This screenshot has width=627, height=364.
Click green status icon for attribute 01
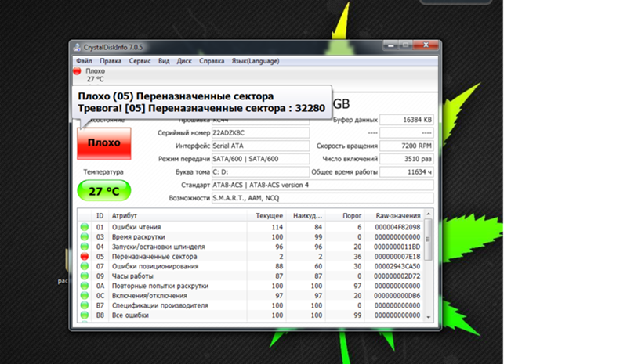(85, 227)
